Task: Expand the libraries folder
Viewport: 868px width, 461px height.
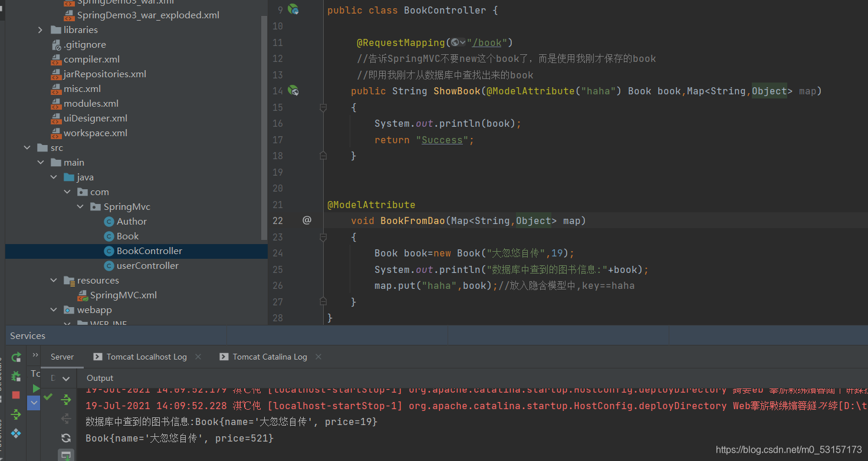Action: (40, 30)
